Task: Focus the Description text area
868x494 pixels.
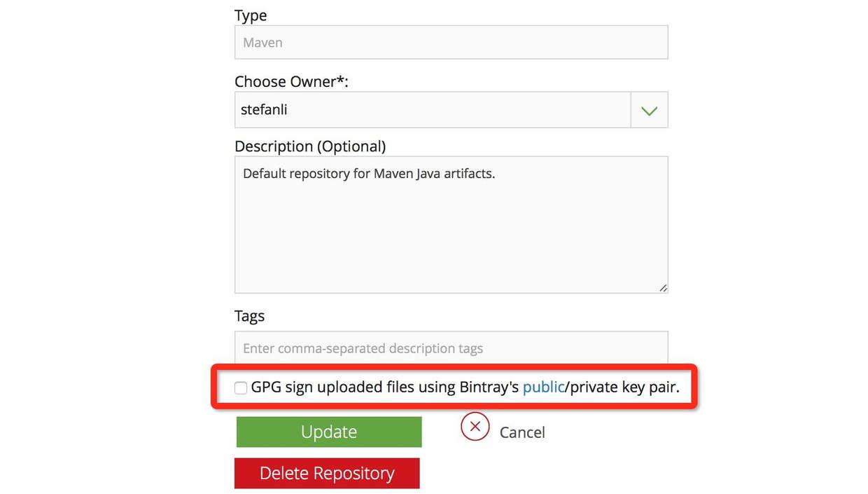Action: click(x=451, y=231)
